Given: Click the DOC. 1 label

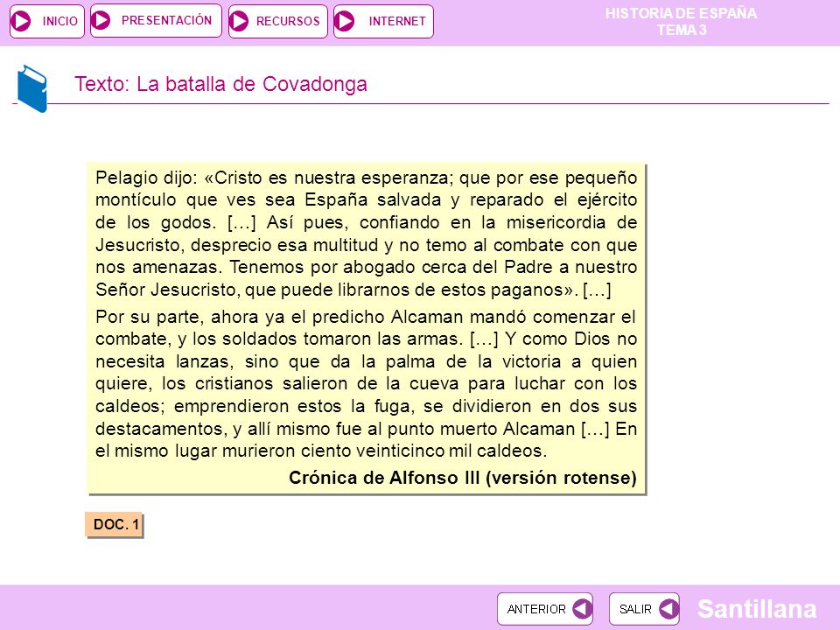Looking at the screenshot, I should (x=114, y=524).
